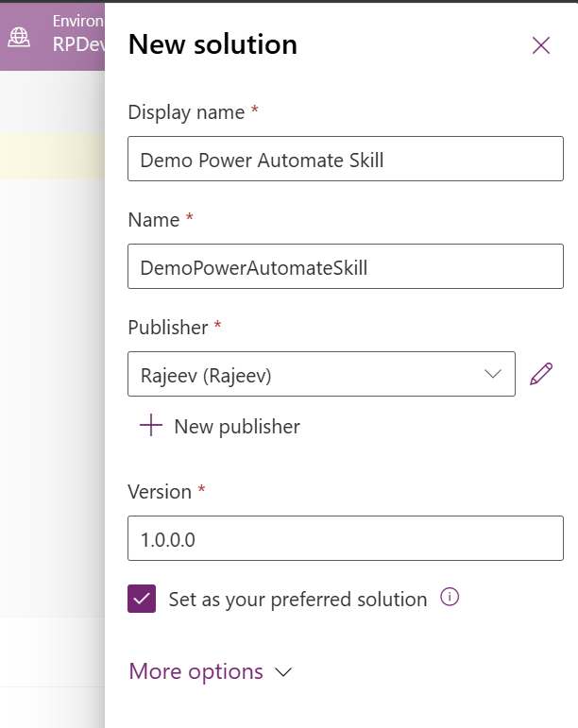Click the New solution heading
Viewport: 578px width, 728px height.
(x=212, y=44)
